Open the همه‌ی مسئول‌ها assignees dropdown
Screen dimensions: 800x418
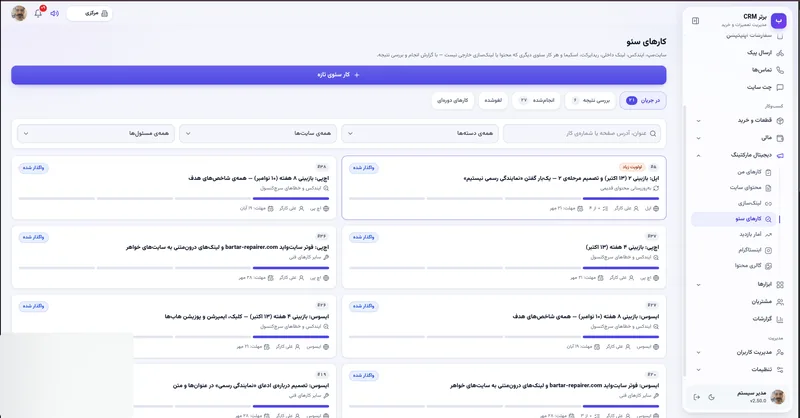pos(96,133)
